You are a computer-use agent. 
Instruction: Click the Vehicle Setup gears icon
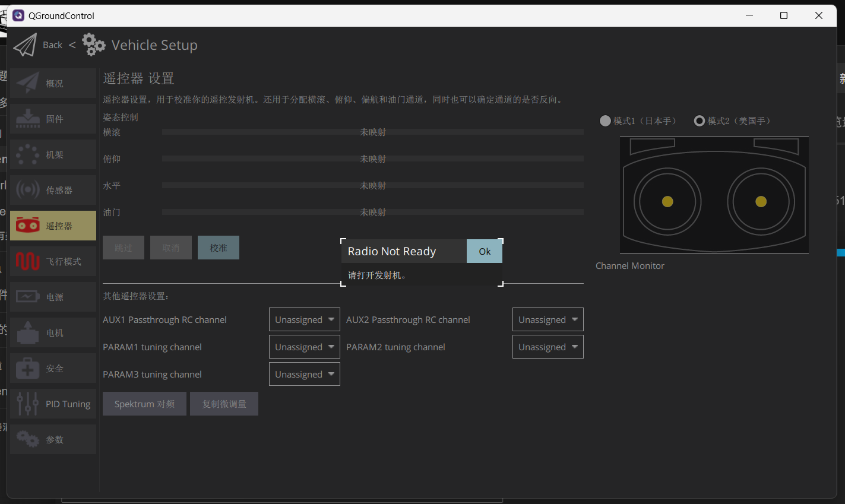(93, 45)
